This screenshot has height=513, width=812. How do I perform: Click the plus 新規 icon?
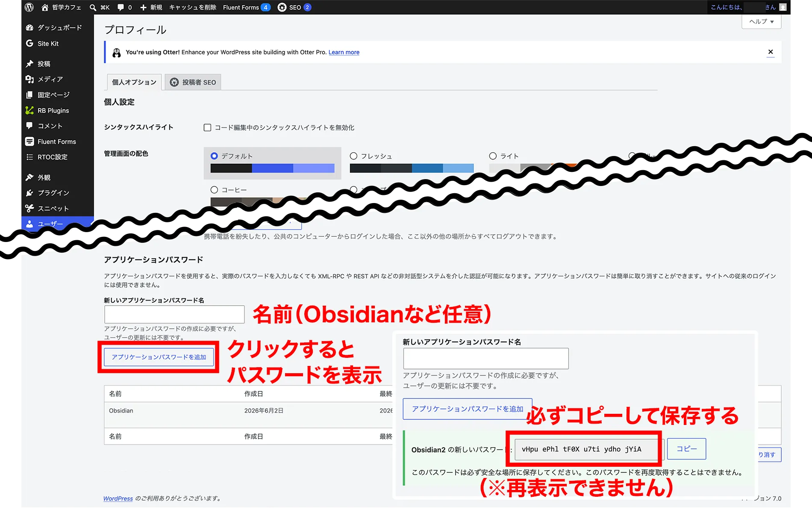(144, 7)
